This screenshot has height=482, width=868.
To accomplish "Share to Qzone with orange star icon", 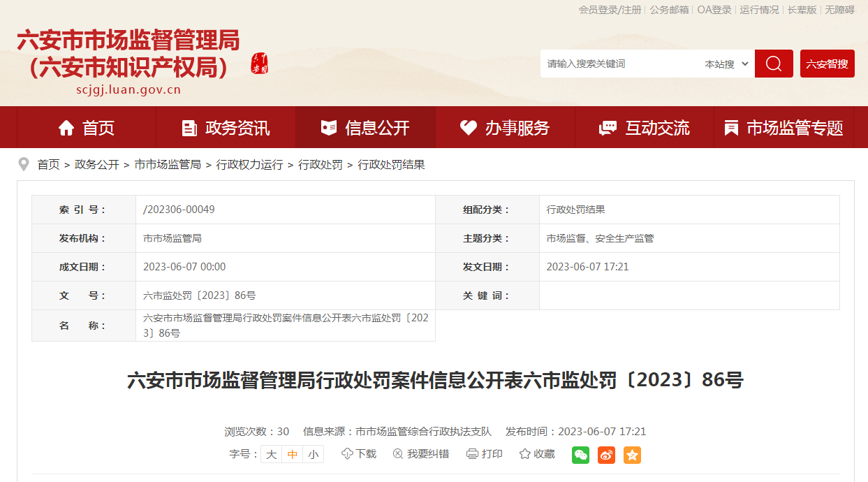I will 632,455.
